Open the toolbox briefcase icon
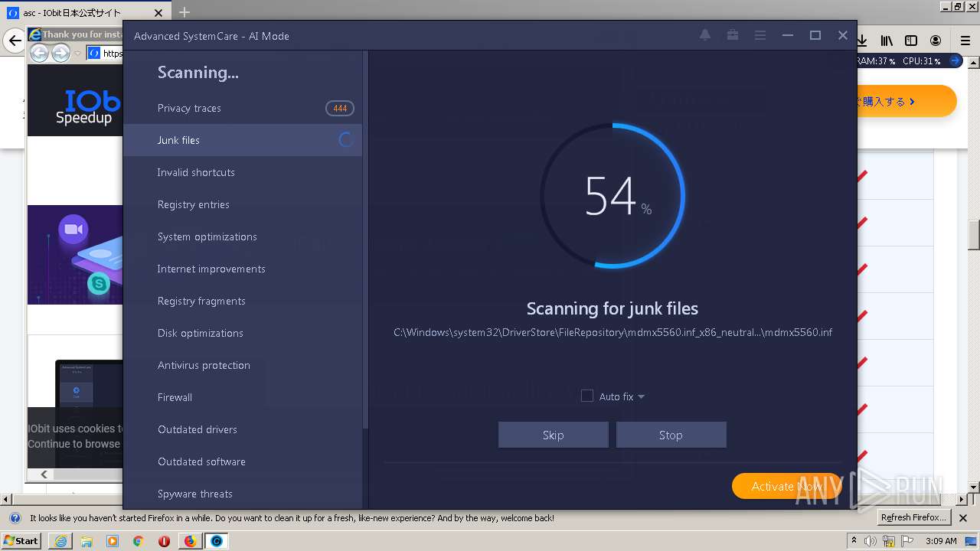Screen dimensions: 980x551 click(733, 35)
